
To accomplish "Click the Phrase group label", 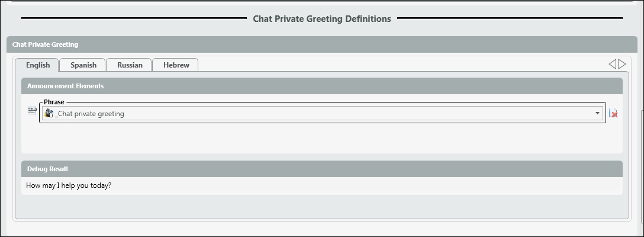I will [x=54, y=102].
